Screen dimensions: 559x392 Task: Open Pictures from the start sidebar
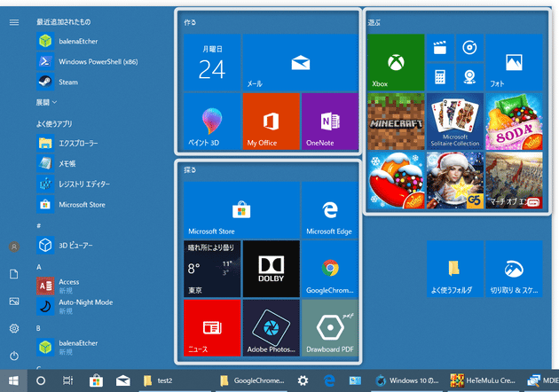pyautogui.click(x=14, y=302)
